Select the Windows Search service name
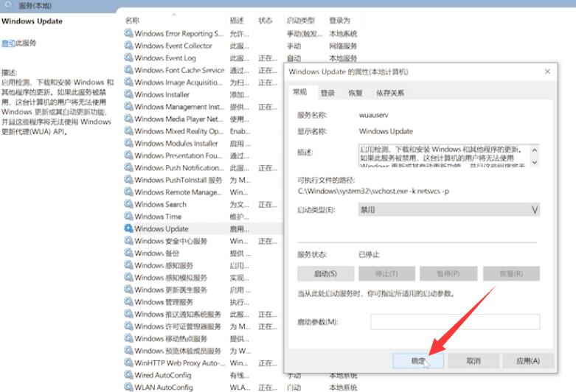 click(x=161, y=204)
